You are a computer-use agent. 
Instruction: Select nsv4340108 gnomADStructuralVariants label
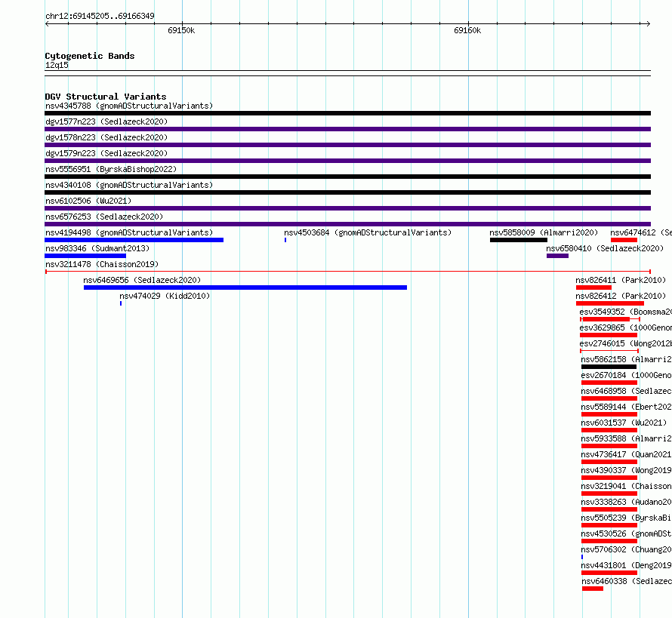tap(129, 185)
